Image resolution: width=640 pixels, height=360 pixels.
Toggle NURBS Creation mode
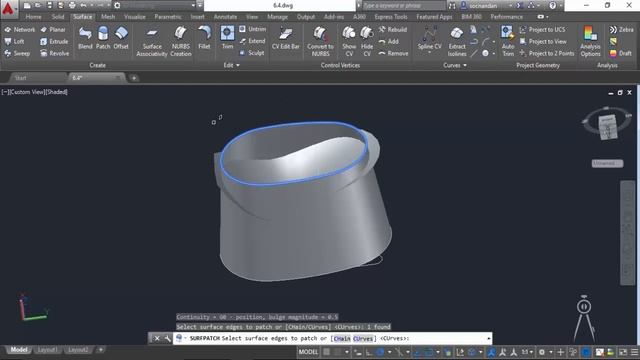click(x=180, y=41)
